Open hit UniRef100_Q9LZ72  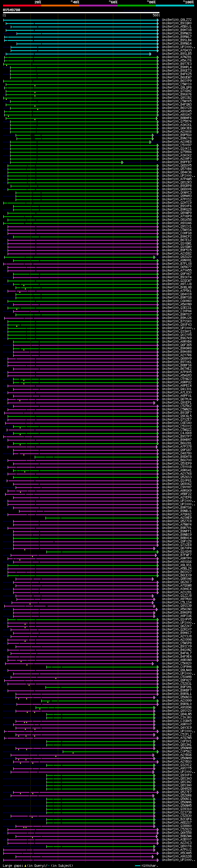click(177, 20)
